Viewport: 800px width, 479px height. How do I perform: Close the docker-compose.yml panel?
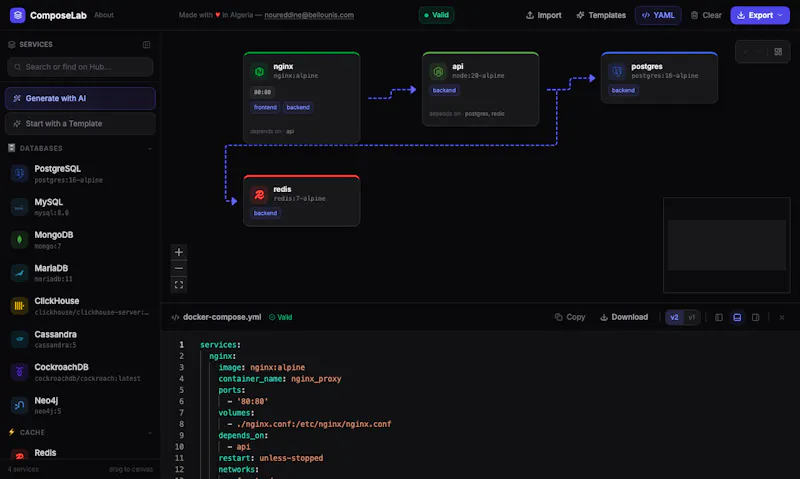pyautogui.click(x=782, y=317)
